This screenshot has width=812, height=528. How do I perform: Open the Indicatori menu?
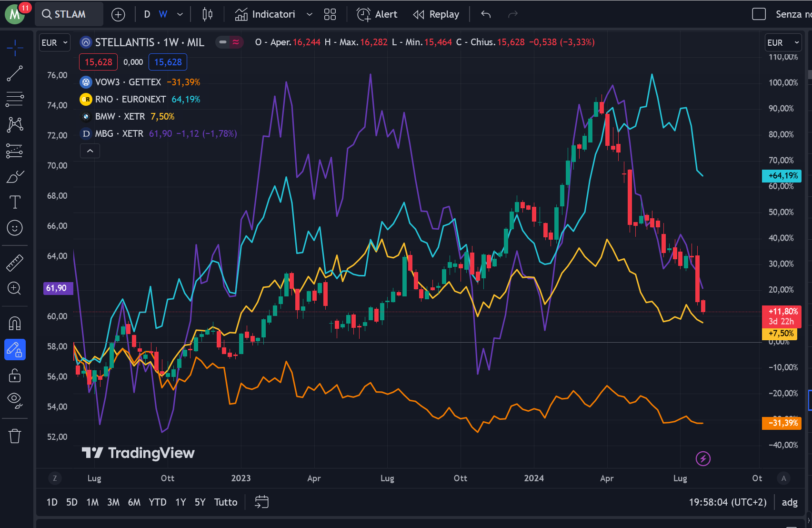click(x=265, y=14)
